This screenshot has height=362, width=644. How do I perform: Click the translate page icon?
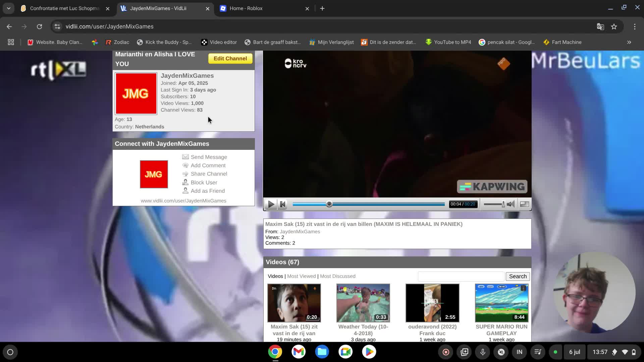[x=600, y=26]
